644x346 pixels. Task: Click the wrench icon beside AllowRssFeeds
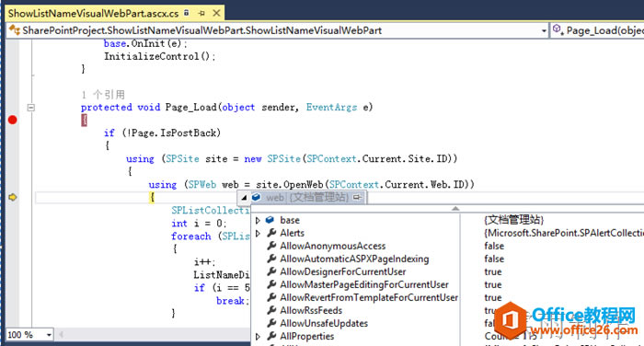(x=271, y=310)
